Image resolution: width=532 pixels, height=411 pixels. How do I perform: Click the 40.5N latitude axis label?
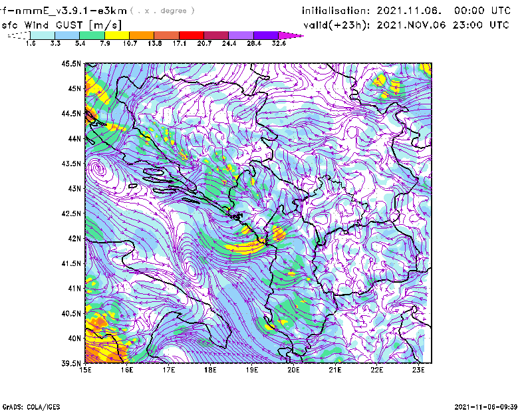coord(71,313)
